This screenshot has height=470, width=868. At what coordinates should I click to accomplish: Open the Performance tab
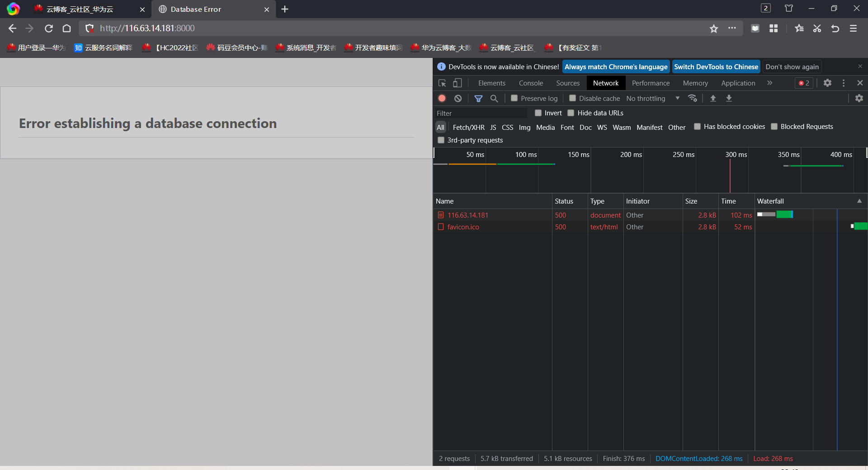coord(651,83)
